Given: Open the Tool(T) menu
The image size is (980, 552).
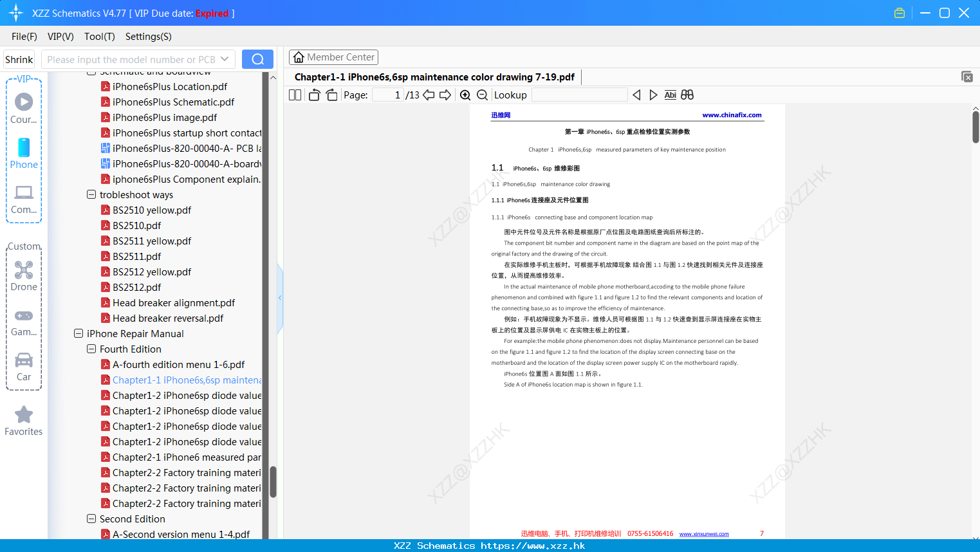Looking at the screenshot, I should coord(100,37).
